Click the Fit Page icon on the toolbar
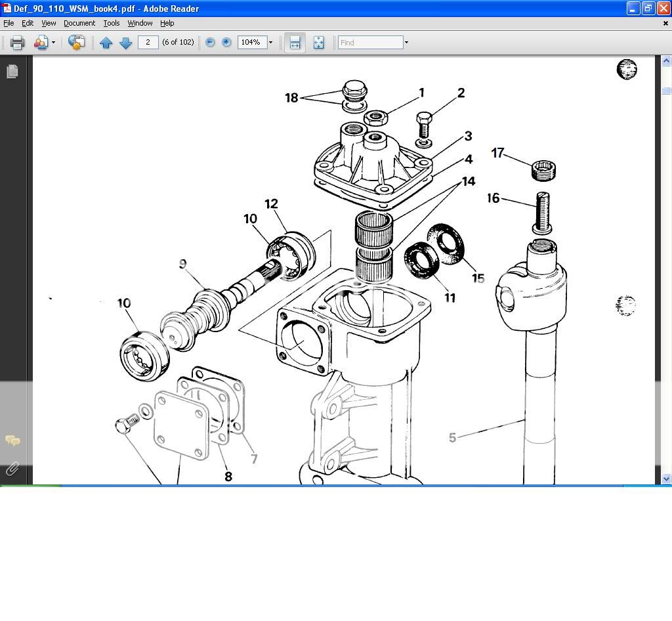 [x=318, y=43]
